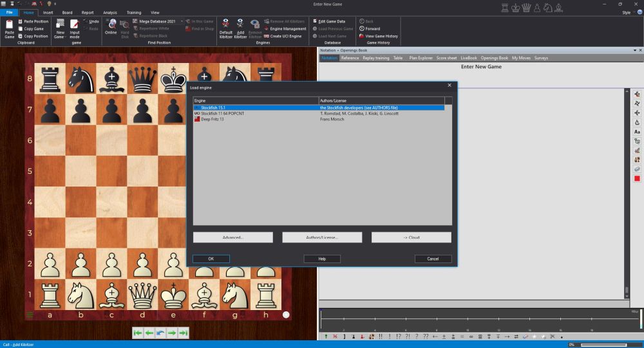Open the Plan Explorer tab

[421, 58]
